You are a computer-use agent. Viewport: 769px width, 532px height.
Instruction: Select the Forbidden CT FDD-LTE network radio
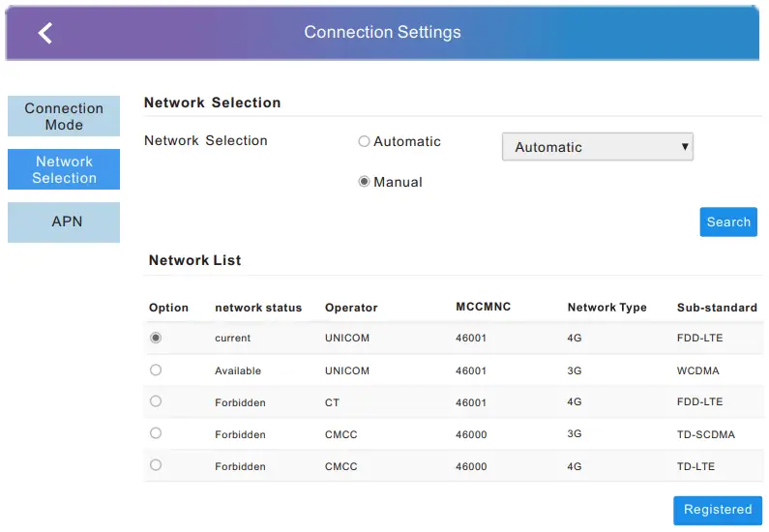[156, 401]
